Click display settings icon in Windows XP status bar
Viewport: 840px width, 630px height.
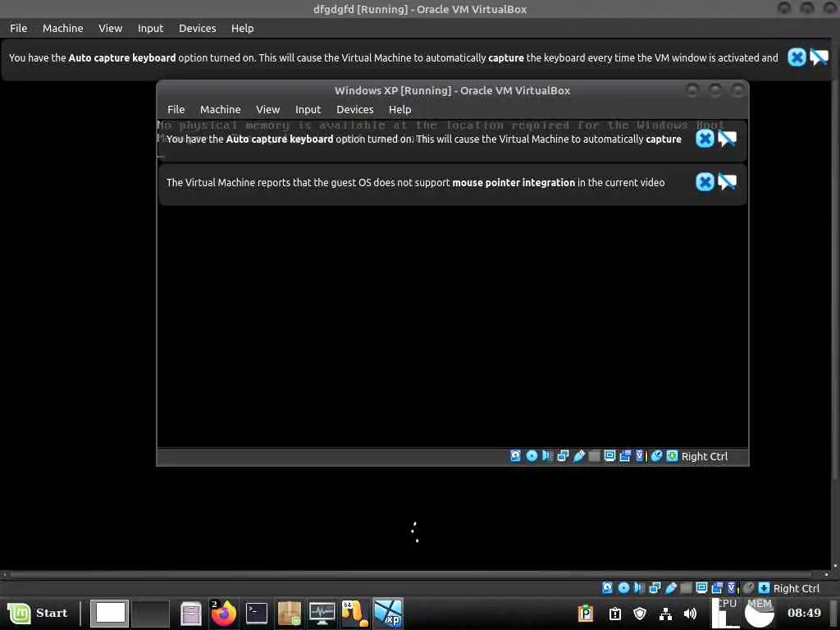pyautogui.click(x=609, y=456)
